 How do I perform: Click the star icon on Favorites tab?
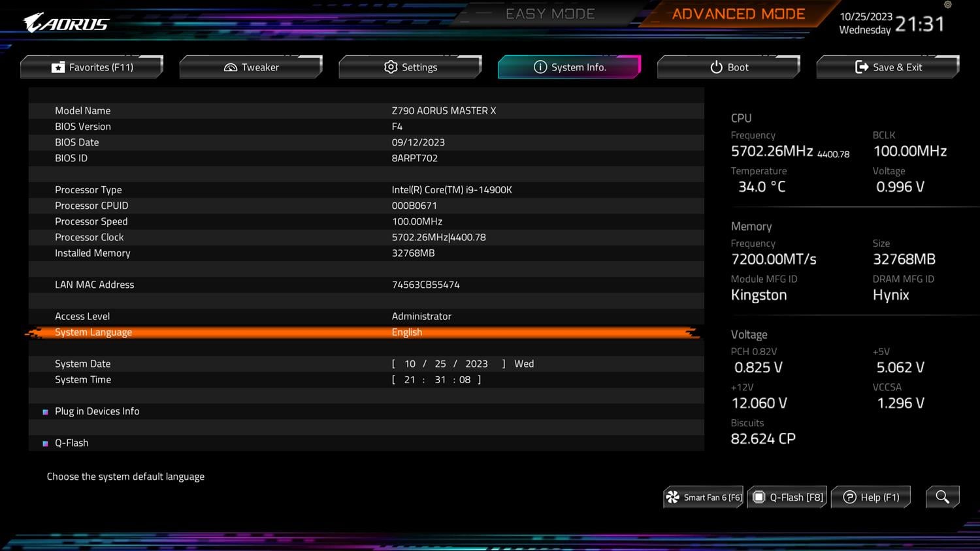58,67
